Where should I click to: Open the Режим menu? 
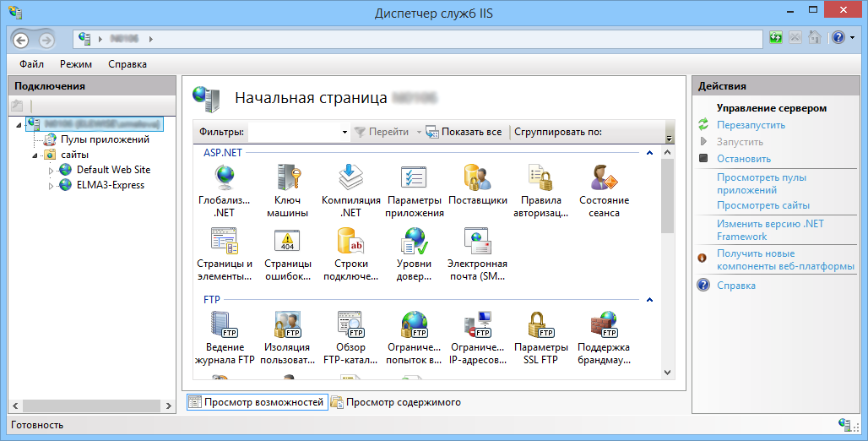(76, 64)
